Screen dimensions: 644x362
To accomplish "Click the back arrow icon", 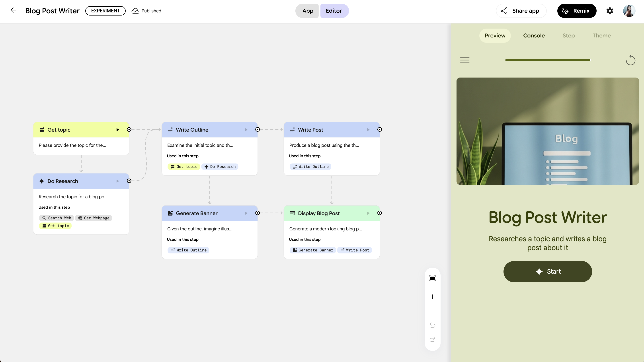I will [13, 10].
